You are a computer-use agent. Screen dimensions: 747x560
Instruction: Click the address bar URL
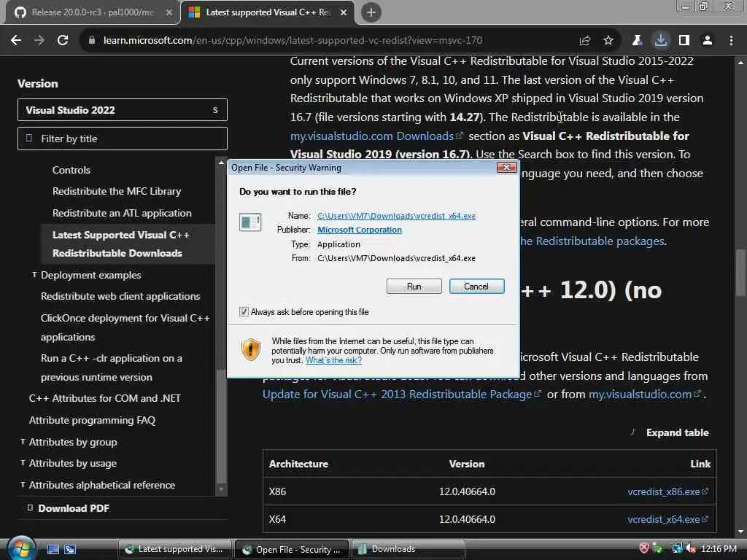click(x=293, y=41)
